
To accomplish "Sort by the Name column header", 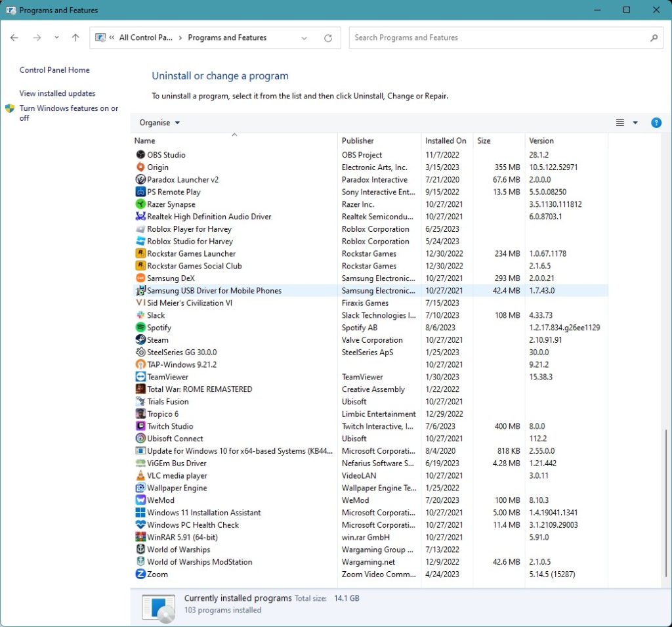I will [x=234, y=141].
